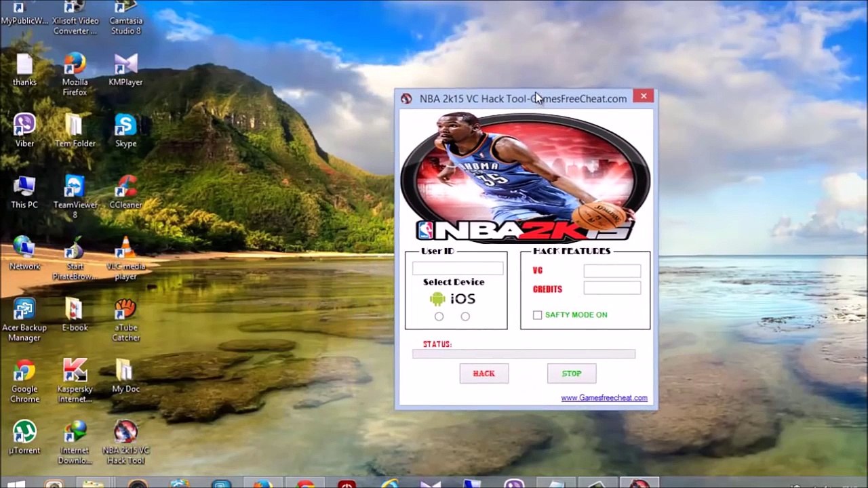
Task: Click into the CREDITS amount field
Action: (x=612, y=289)
